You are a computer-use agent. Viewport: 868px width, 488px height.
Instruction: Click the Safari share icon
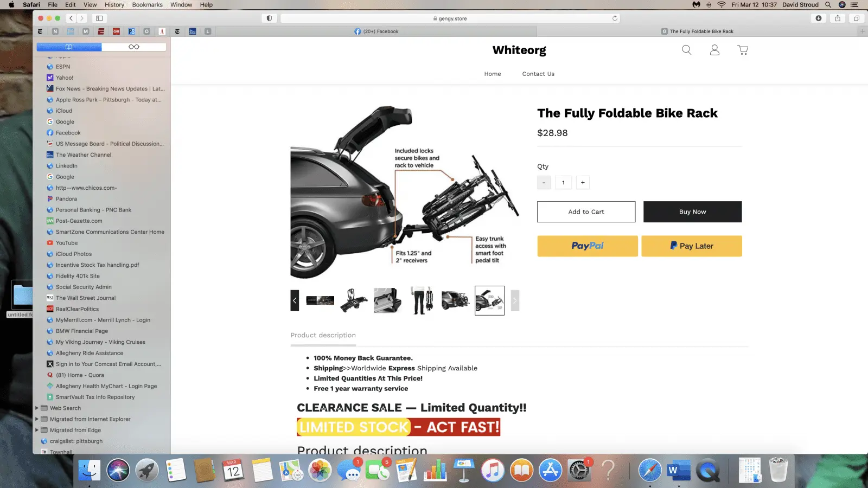(838, 18)
